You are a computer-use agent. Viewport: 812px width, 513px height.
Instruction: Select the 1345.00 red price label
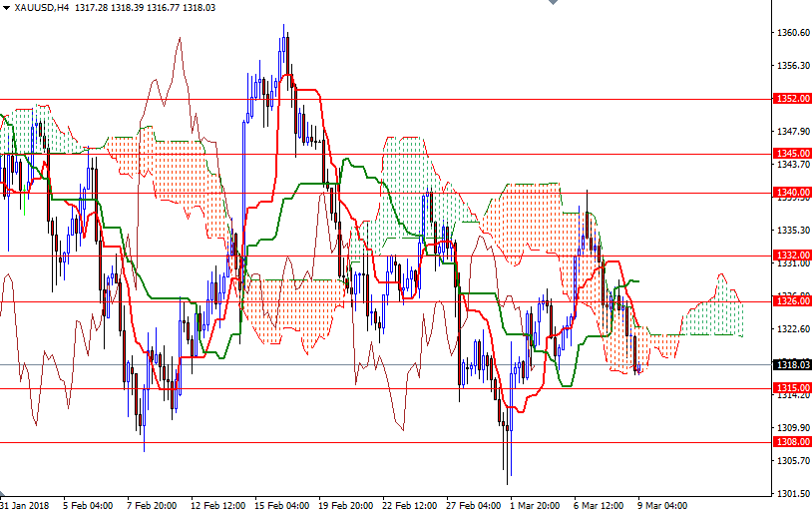pyautogui.click(x=792, y=154)
